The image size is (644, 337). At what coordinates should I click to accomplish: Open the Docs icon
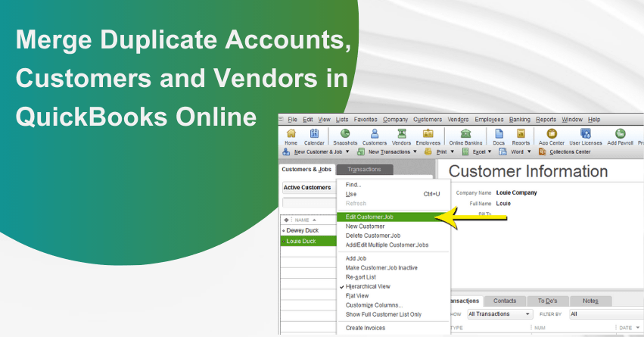click(499, 137)
